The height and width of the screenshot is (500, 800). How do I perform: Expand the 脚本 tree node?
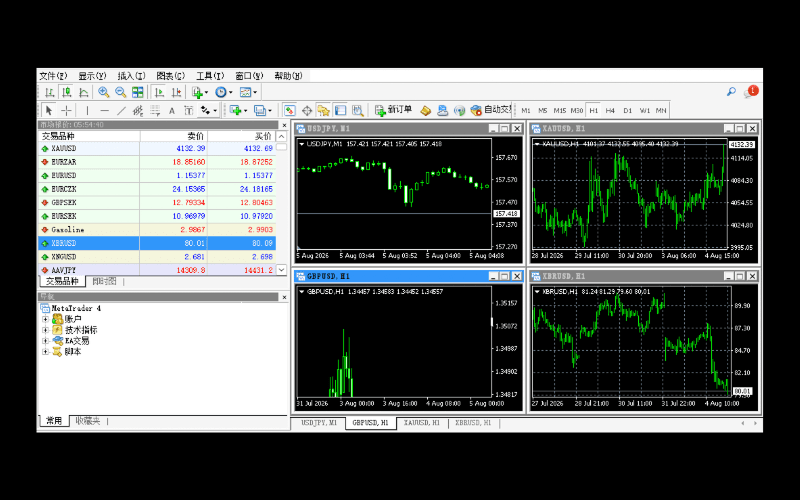point(45,352)
